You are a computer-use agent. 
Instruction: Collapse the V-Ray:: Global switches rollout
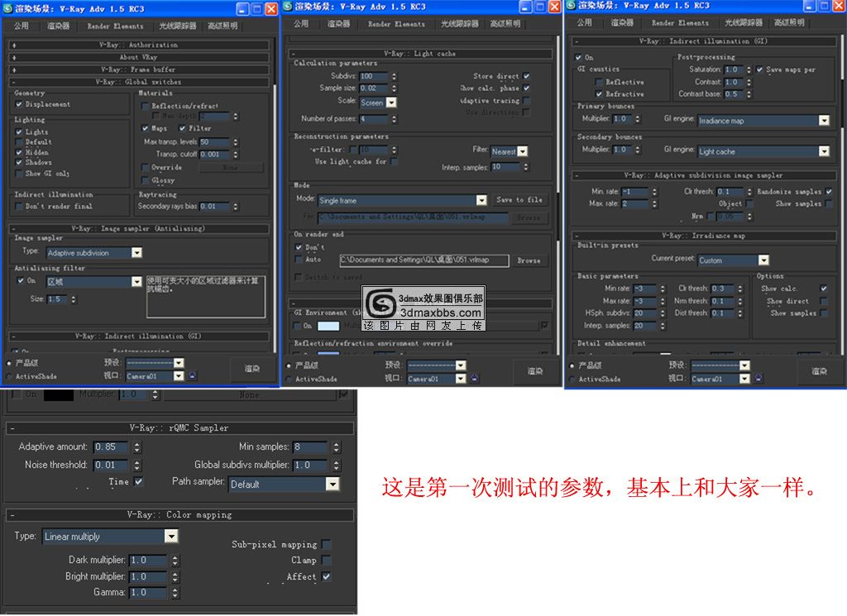(x=139, y=82)
